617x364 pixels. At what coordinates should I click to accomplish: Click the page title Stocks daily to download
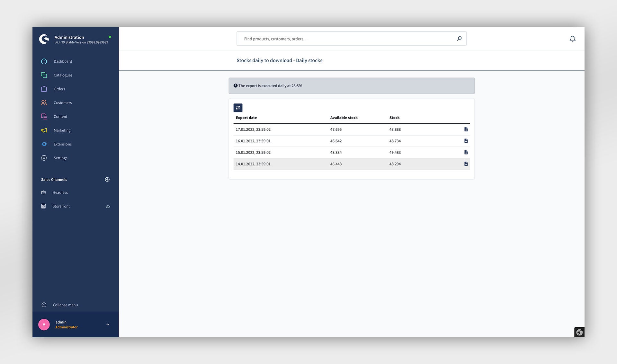pyautogui.click(x=279, y=60)
